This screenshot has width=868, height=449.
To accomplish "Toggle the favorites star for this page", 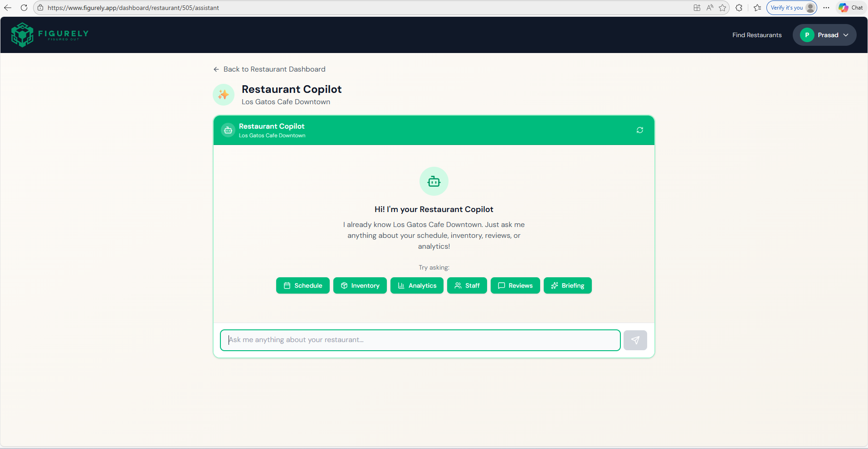I will tap(723, 8).
